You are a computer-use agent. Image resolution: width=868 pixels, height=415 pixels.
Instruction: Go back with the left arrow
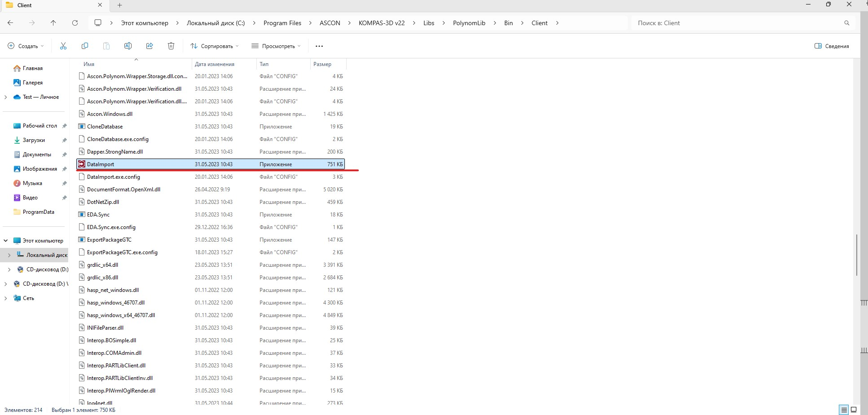10,23
